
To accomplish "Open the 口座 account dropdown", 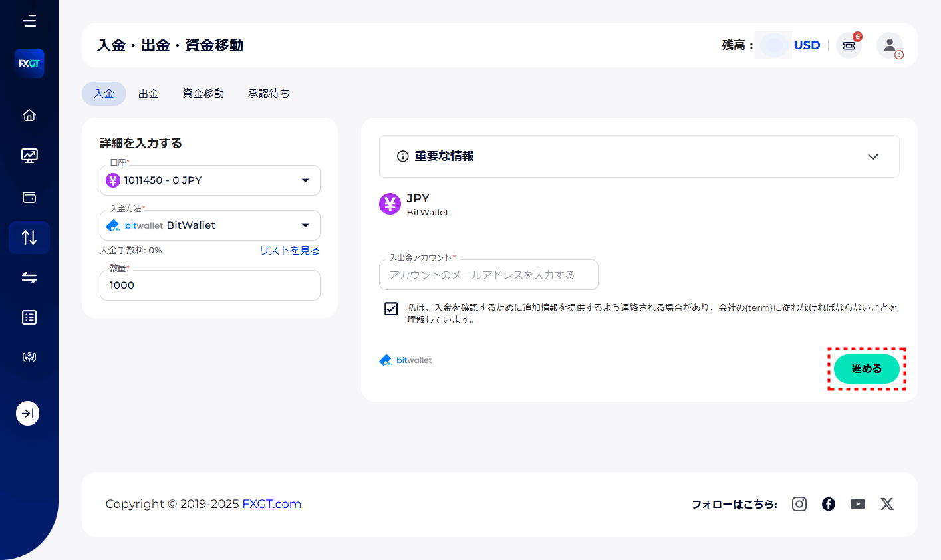I will pos(210,180).
